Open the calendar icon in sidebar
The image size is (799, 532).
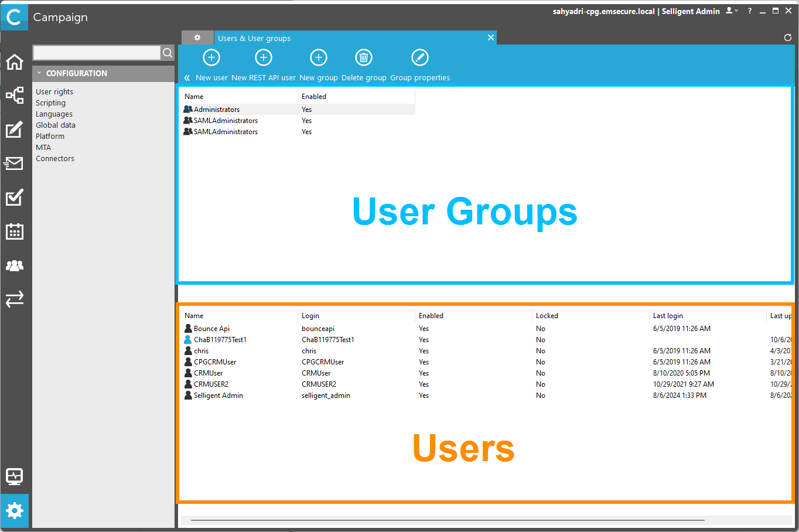point(15,231)
